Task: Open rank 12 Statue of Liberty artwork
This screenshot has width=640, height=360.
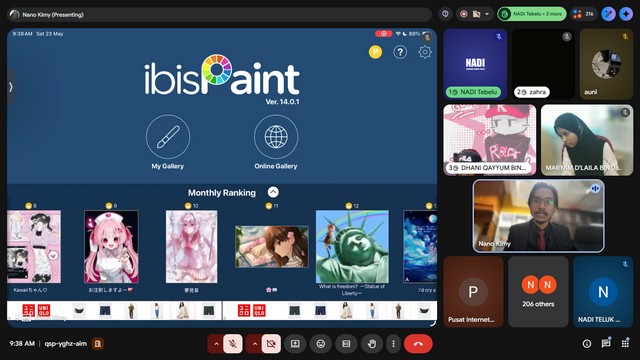Action: (x=352, y=247)
